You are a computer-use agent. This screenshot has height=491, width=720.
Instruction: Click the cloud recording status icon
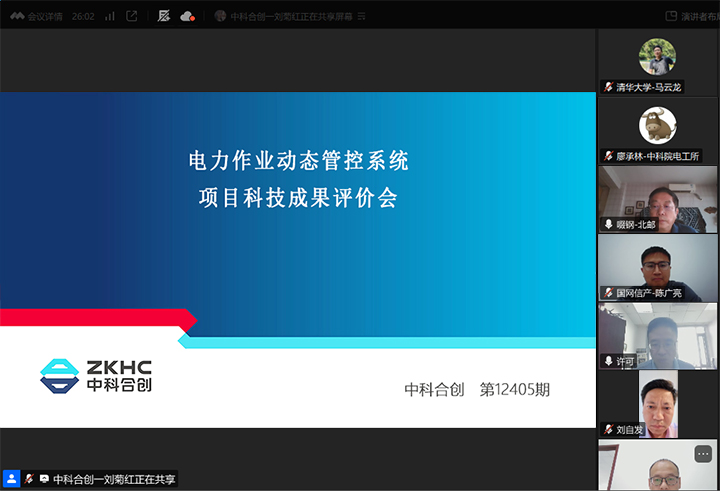[x=187, y=17]
